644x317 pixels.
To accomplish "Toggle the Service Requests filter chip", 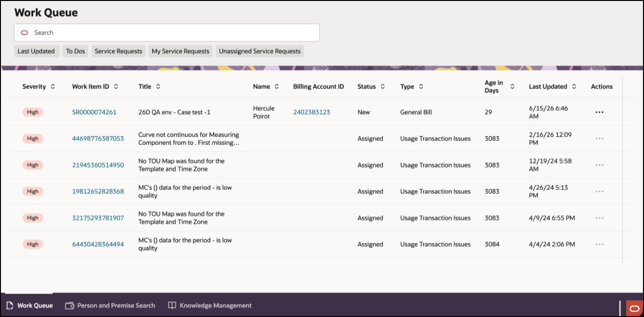I will pyautogui.click(x=119, y=51).
